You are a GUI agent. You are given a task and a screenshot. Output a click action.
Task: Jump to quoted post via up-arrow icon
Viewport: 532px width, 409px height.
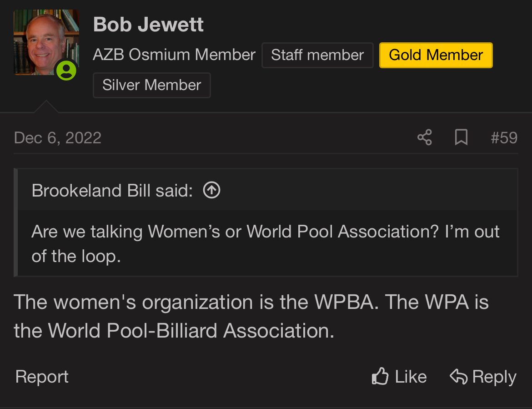[212, 190]
